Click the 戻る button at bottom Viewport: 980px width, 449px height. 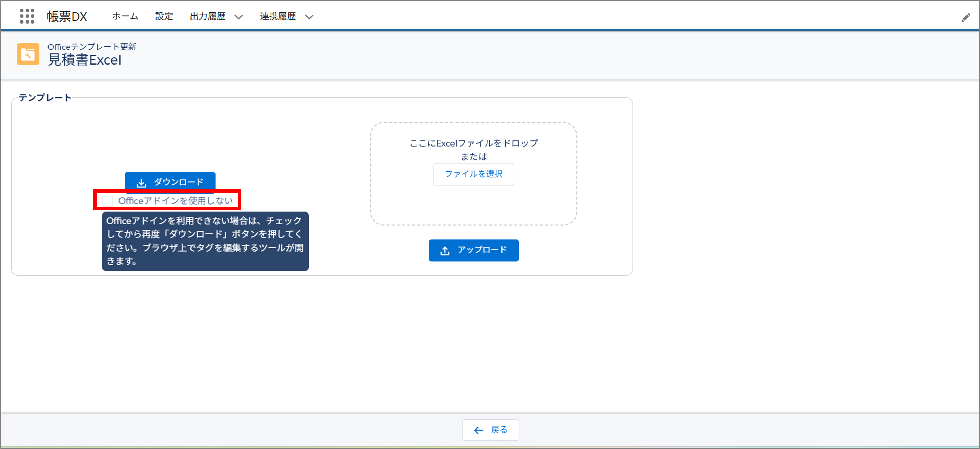tap(490, 430)
